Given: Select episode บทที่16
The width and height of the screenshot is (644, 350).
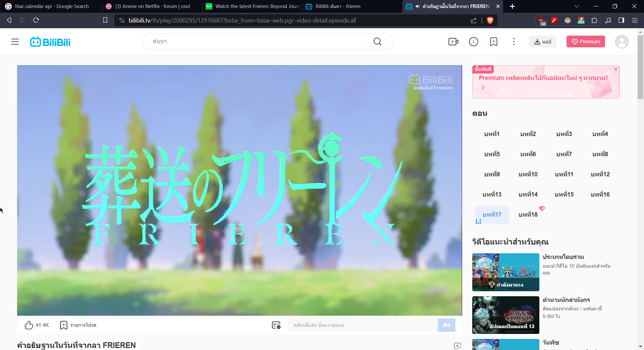Looking at the screenshot, I should [600, 194].
